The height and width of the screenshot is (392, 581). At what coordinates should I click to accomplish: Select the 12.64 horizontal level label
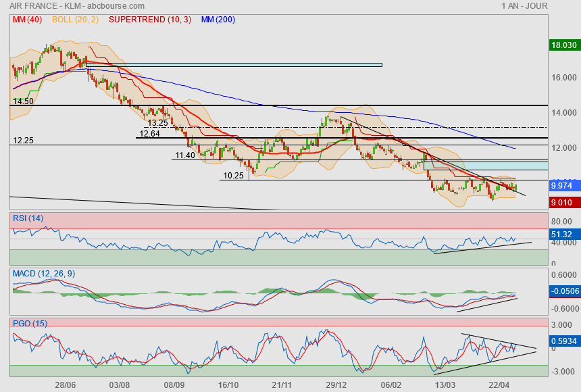(149, 134)
